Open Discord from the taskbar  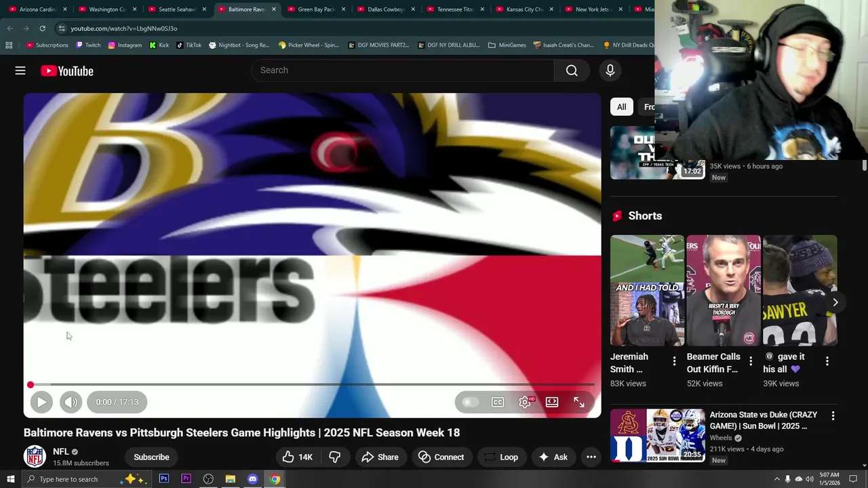click(253, 479)
